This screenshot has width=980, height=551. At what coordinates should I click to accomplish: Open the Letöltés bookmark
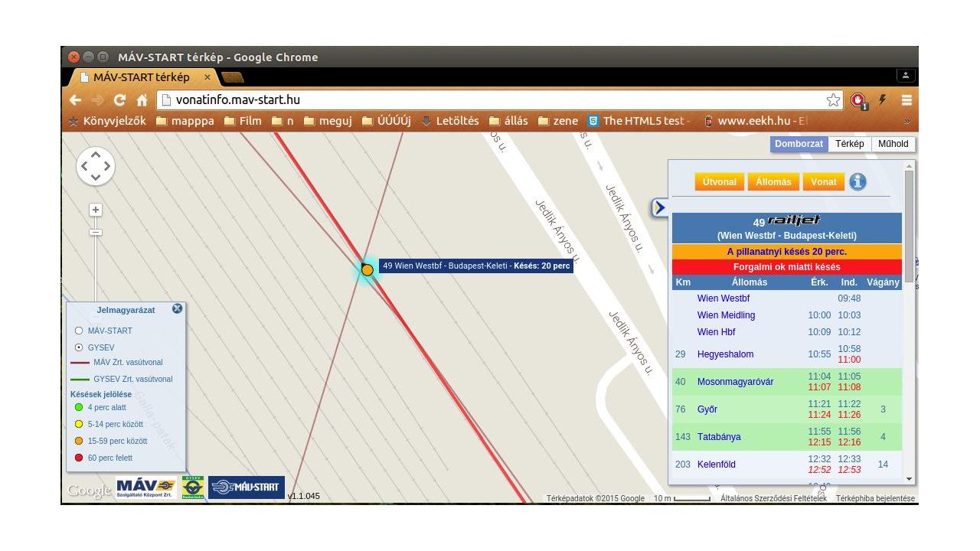(450, 121)
